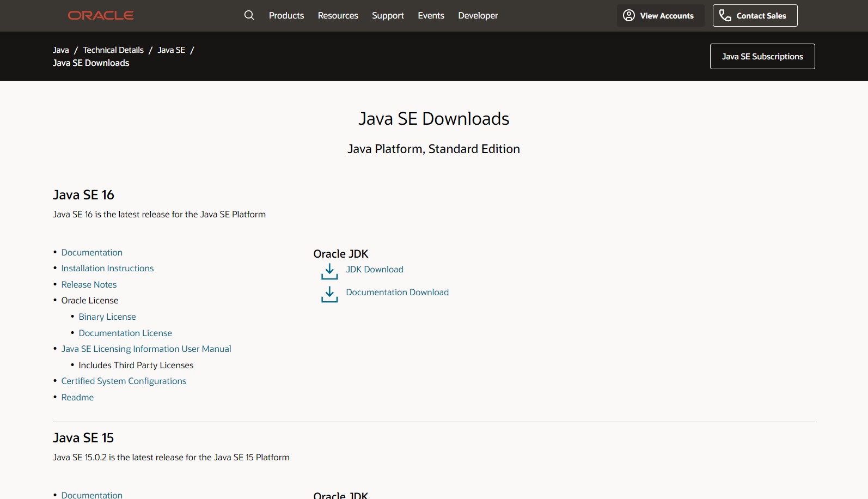868x499 pixels.
Task: Click Java SE 15.0.2 latest release description
Action: [x=171, y=457]
